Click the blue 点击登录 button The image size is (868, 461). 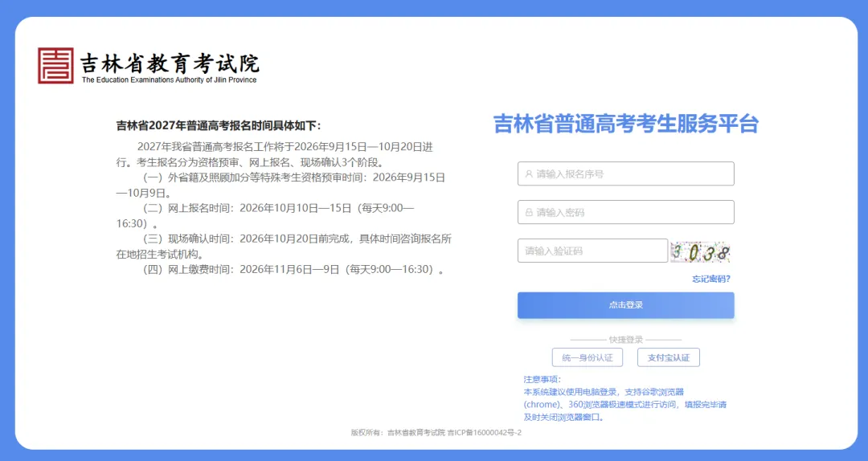(625, 305)
